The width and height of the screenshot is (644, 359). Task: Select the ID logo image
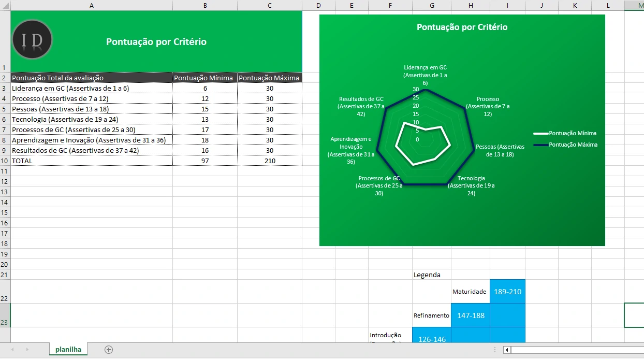(x=32, y=40)
